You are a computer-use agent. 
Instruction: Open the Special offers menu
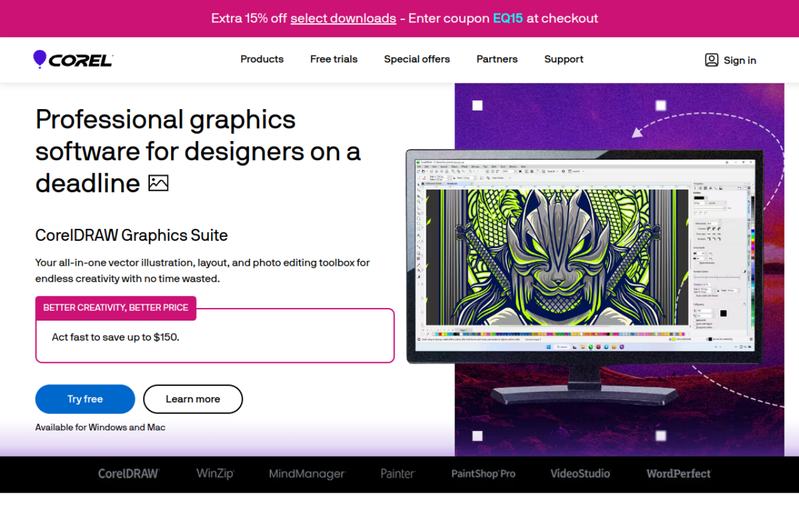(x=417, y=59)
